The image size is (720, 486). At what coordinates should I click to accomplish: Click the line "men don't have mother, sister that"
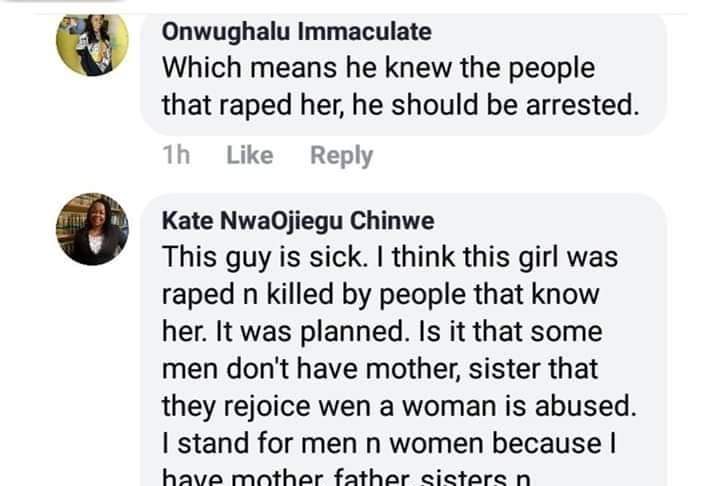coord(380,368)
